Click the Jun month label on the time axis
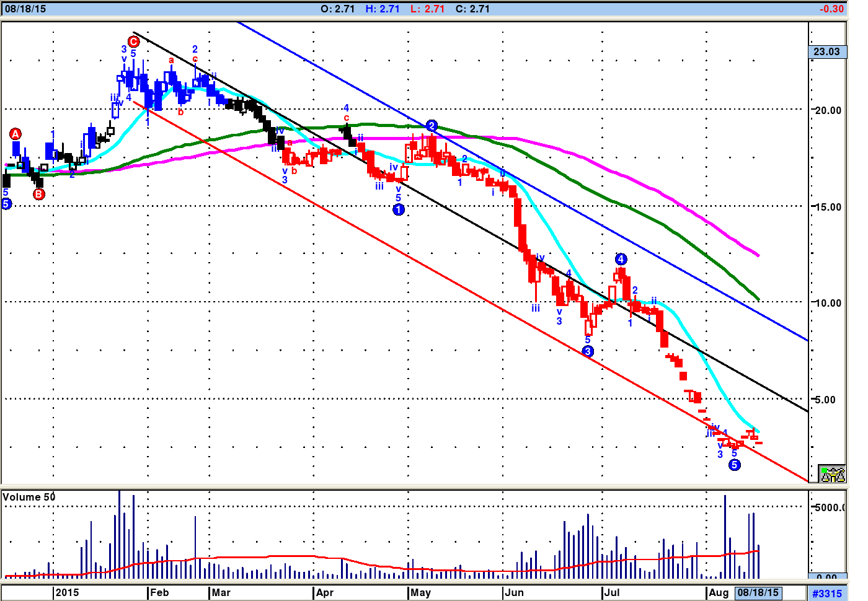Viewport: 868px width, 601px height. (514, 592)
